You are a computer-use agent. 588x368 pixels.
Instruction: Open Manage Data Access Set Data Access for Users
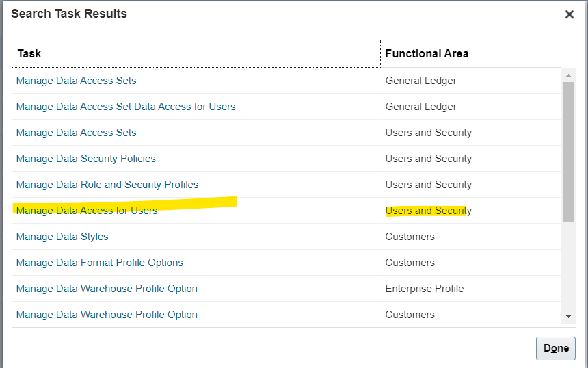pos(126,107)
